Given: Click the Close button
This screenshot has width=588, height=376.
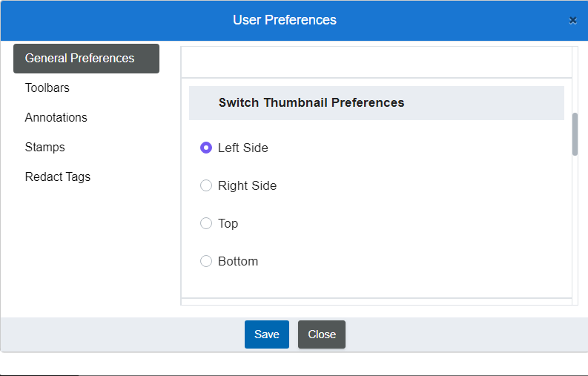Looking at the screenshot, I should 322,334.
